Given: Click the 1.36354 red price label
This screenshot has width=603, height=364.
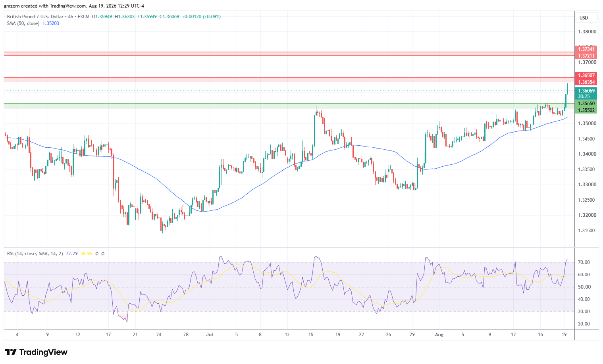Looking at the screenshot, I should coord(586,82).
